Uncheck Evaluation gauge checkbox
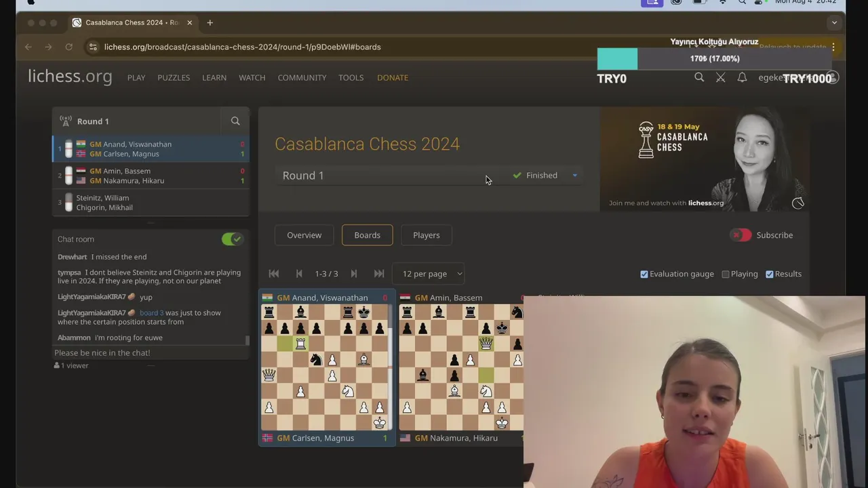The width and height of the screenshot is (868, 488). 644,274
